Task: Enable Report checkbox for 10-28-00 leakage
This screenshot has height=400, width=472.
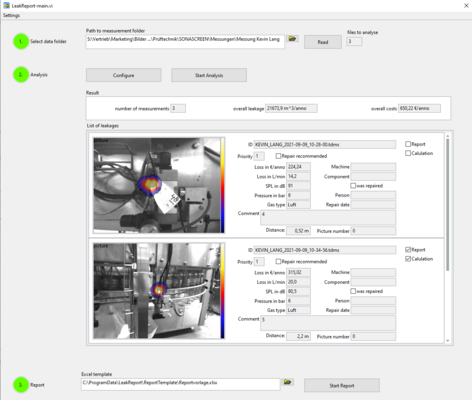Action: pos(408,144)
